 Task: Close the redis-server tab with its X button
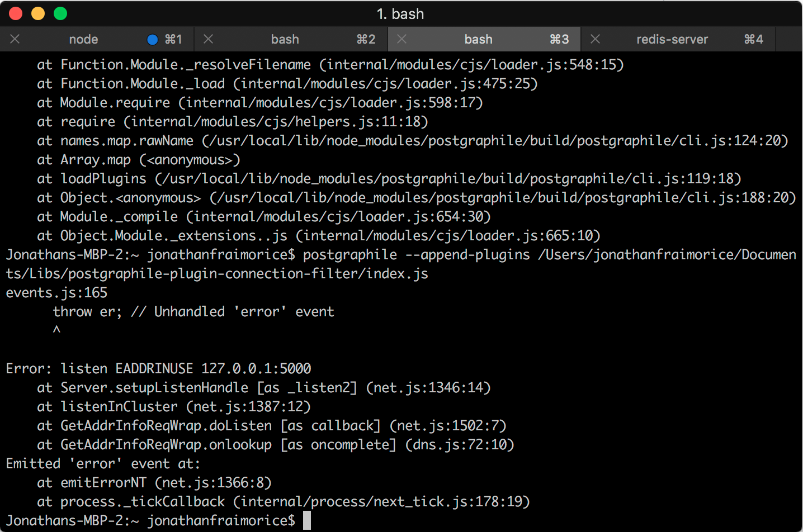pos(595,39)
